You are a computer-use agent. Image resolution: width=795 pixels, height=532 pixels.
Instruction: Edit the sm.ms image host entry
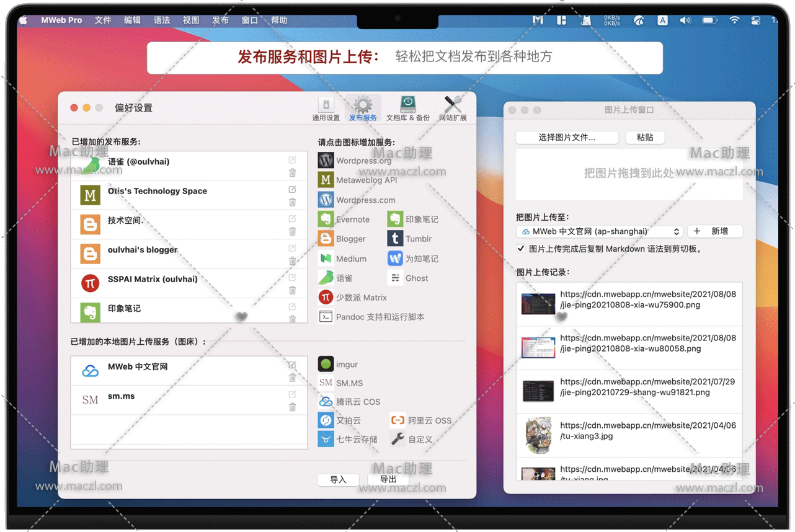[292, 394]
